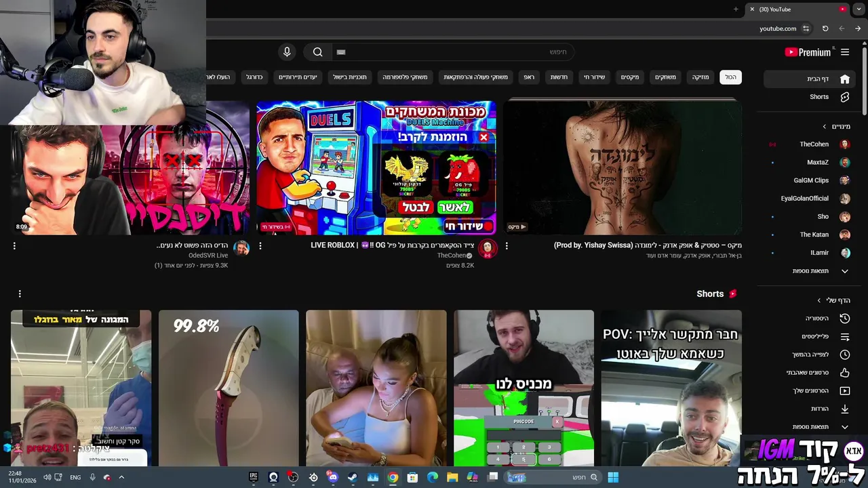Open Steam from the taskbar

click(x=353, y=477)
